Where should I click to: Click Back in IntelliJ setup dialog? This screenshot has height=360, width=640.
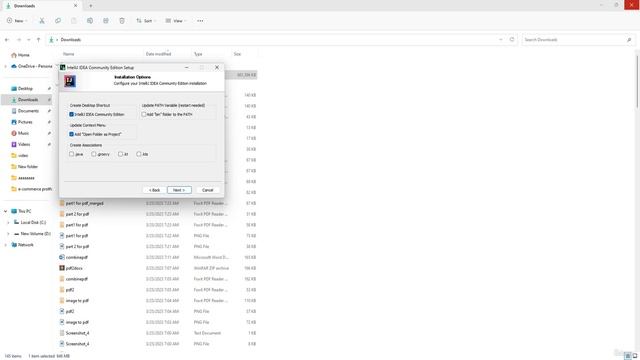pyautogui.click(x=154, y=190)
